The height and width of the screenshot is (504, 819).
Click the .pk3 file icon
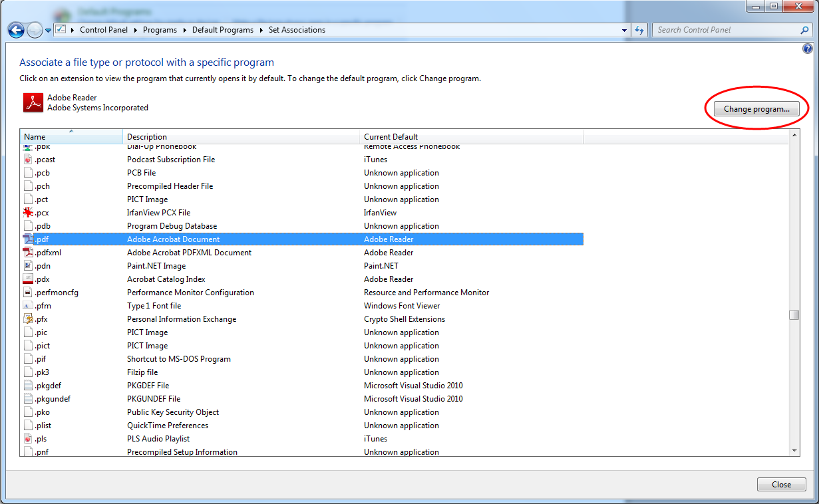coord(28,372)
